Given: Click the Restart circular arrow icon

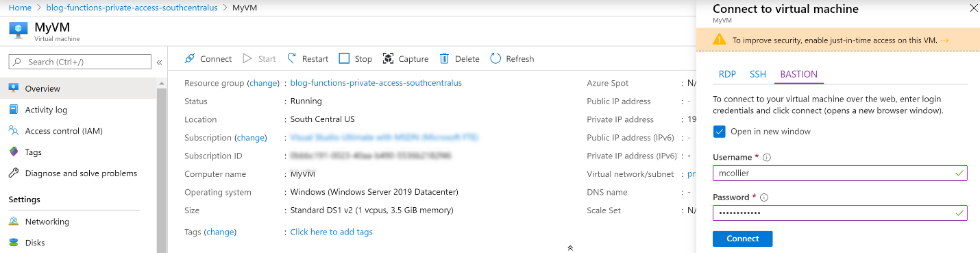Looking at the screenshot, I should pyautogui.click(x=292, y=59).
